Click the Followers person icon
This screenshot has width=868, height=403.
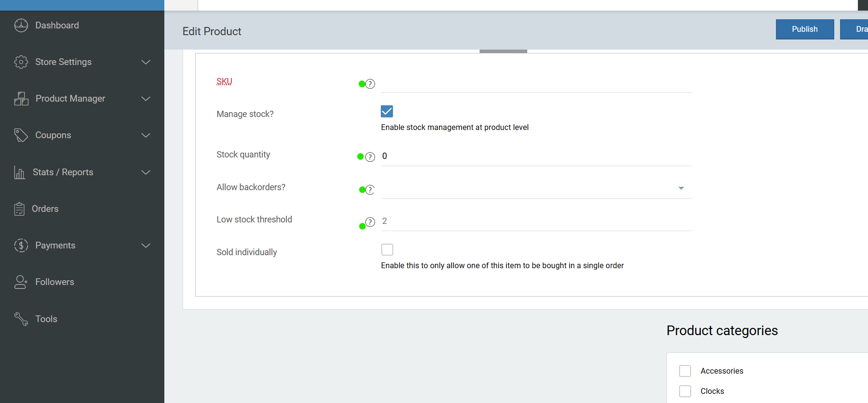[x=21, y=282]
